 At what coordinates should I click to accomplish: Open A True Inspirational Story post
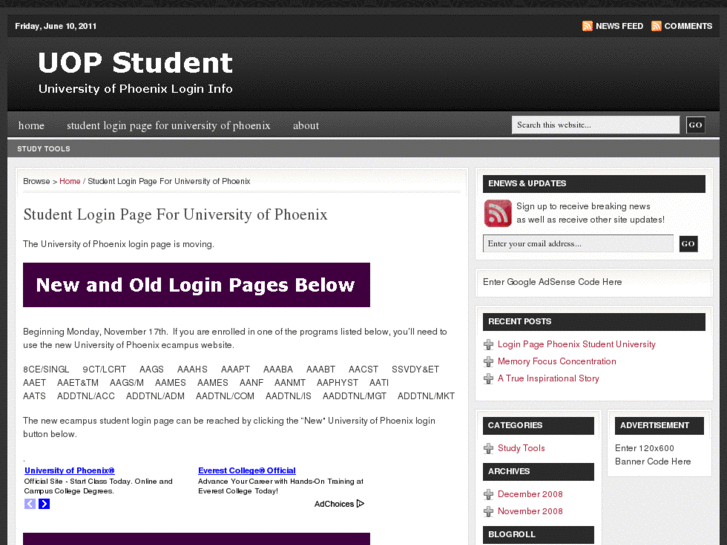[548, 378]
